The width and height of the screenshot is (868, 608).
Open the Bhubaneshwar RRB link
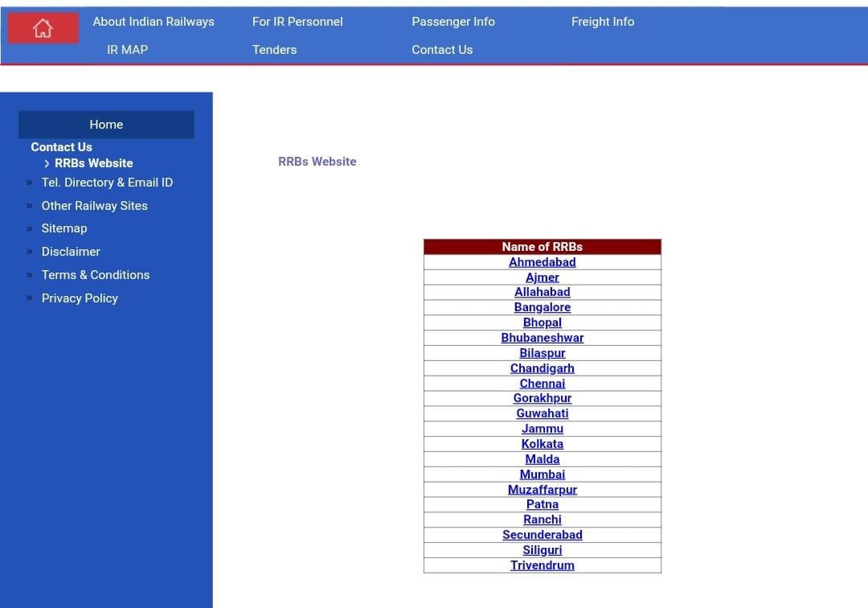[542, 338]
